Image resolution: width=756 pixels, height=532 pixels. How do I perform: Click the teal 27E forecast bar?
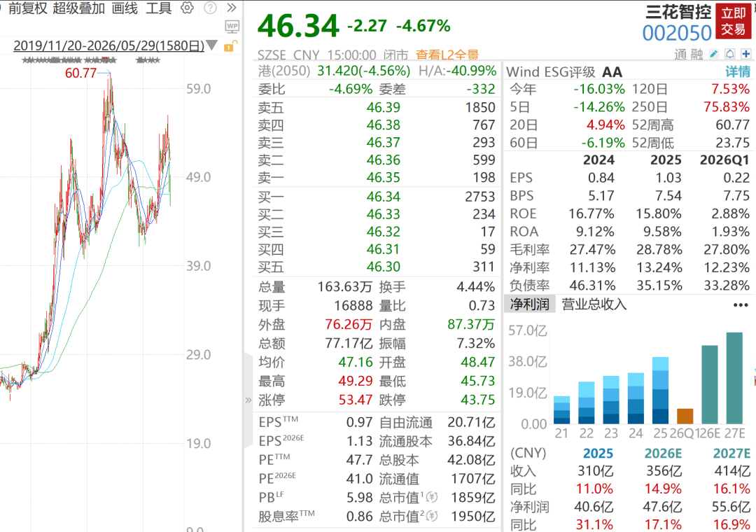tap(734, 378)
